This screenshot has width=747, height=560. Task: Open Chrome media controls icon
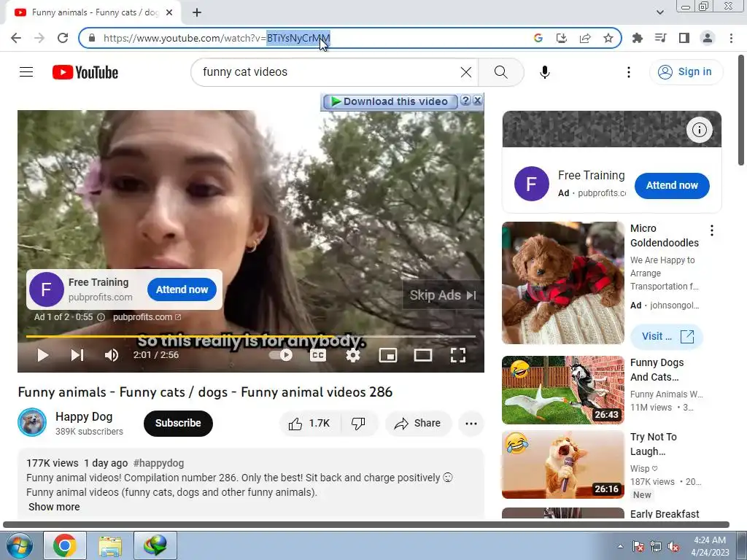coord(661,38)
